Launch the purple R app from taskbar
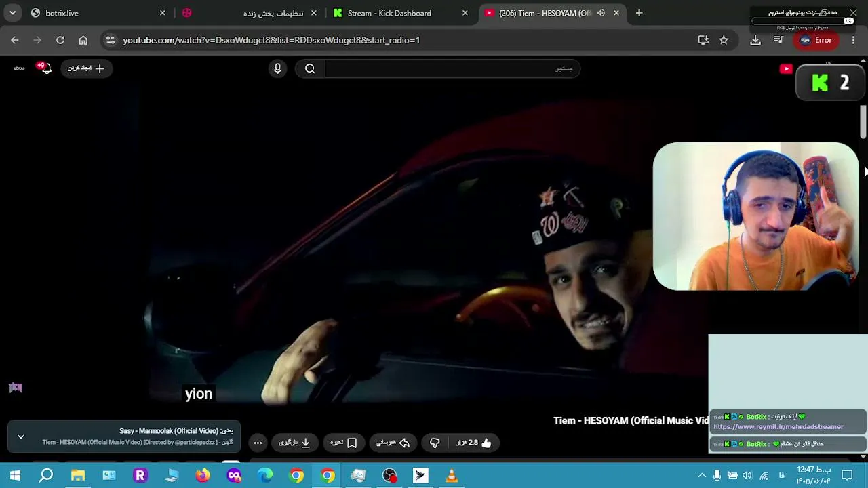 tap(140, 475)
